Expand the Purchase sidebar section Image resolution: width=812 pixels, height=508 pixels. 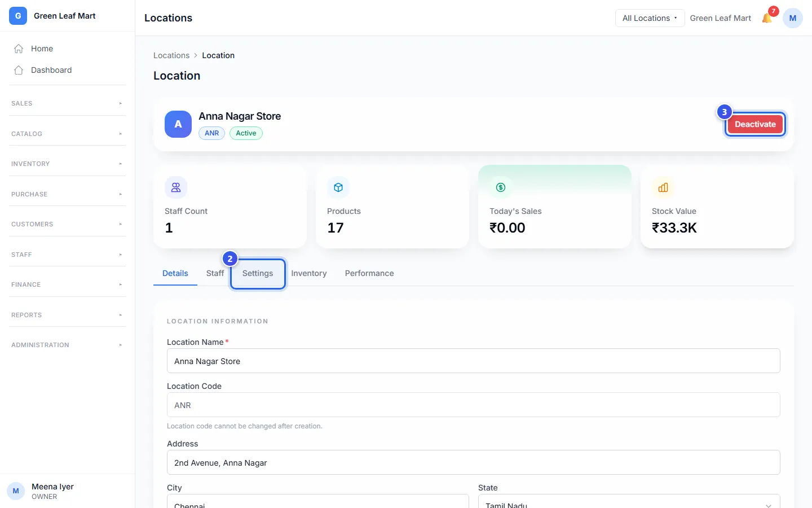pos(68,194)
